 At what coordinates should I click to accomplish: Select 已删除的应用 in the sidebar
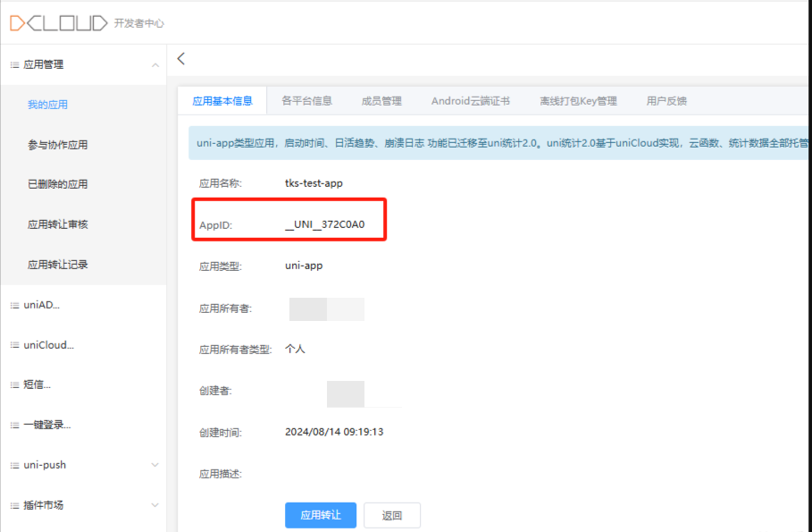tap(57, 184)
